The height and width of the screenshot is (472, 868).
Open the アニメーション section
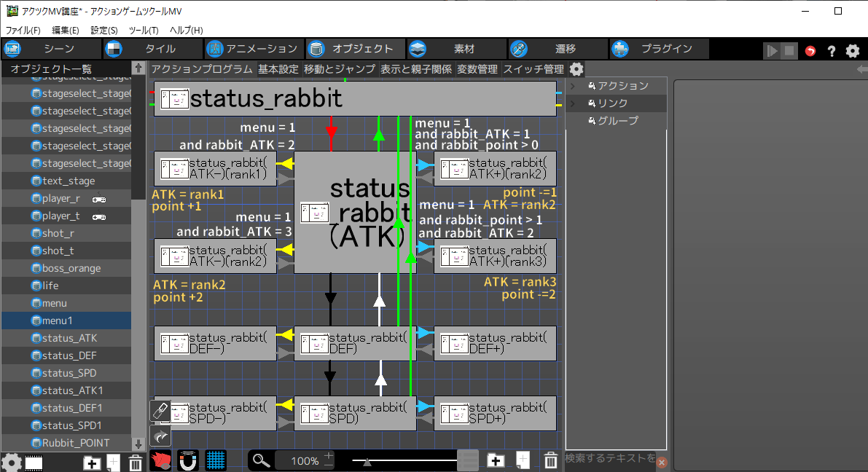[x=253, y=49]
